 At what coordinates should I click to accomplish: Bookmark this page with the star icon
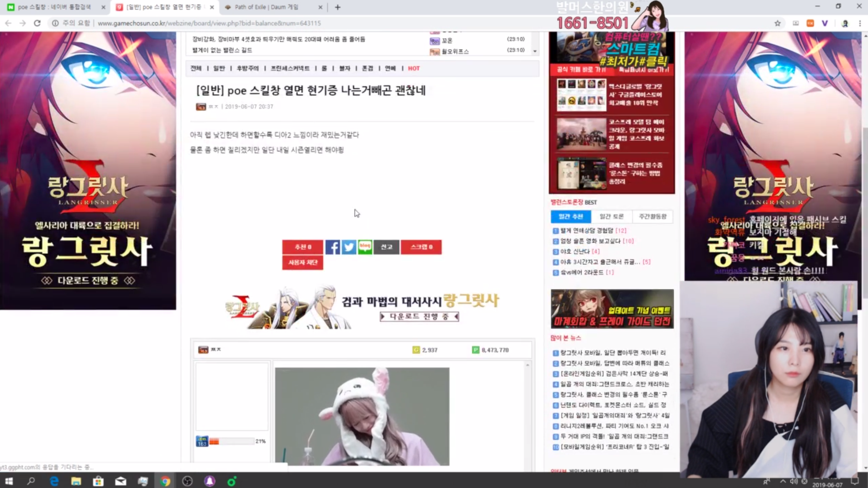tap(777, 23)
